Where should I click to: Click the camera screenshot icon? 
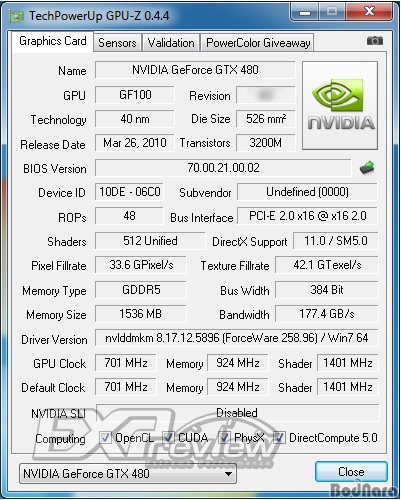(x=375, y=41)
